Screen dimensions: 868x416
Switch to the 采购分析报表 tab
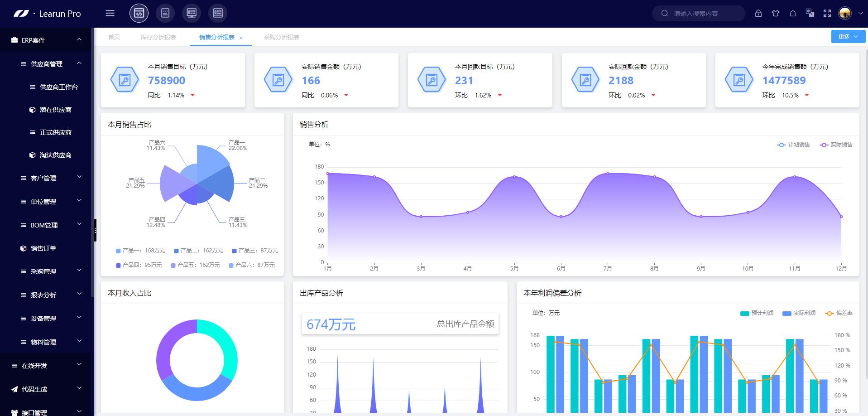281,37
